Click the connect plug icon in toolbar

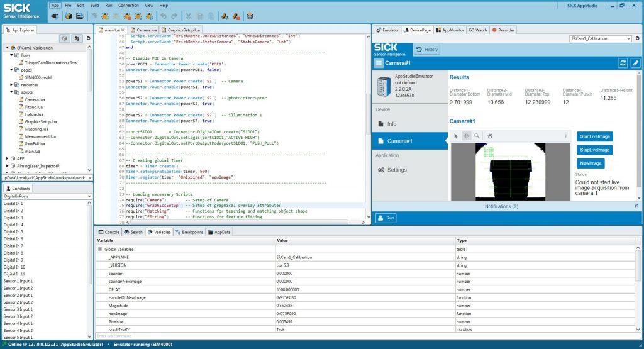(55, 16)
